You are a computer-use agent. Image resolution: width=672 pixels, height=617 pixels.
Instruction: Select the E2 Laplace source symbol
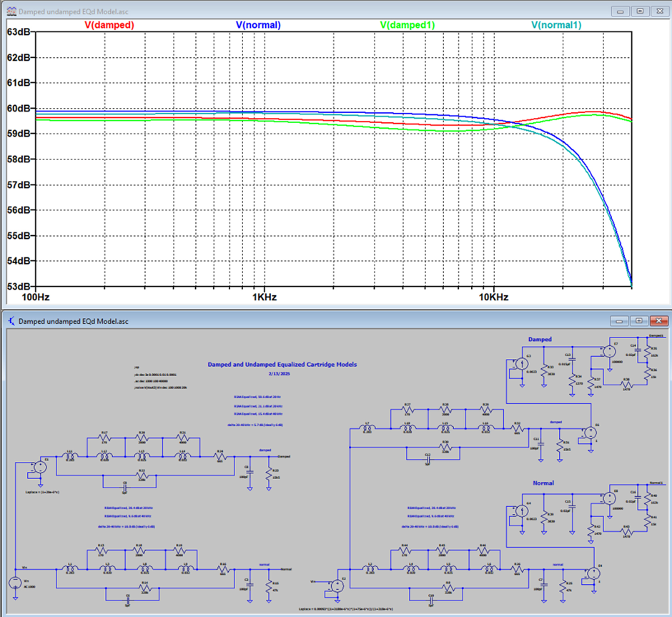click(337, 586)
